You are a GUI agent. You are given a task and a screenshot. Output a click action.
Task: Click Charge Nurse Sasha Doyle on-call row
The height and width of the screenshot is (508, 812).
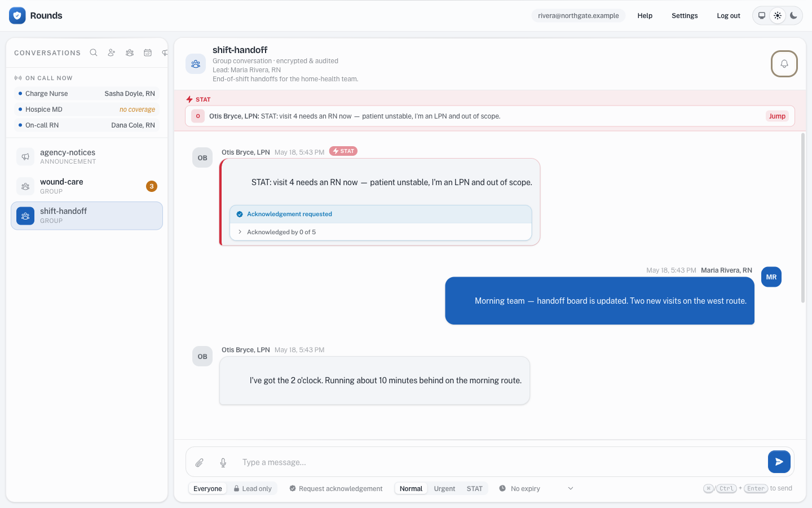pyautogui.click(x=87, y=94)
